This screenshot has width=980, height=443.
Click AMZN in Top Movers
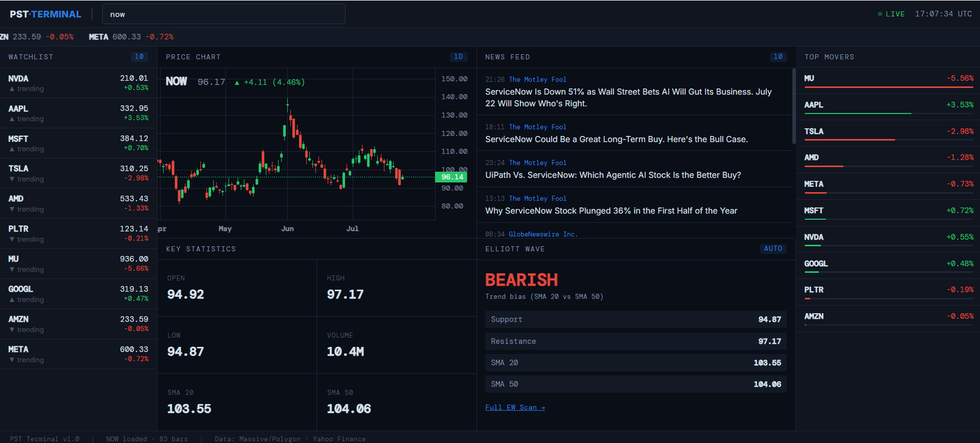[x=888, y=318]
